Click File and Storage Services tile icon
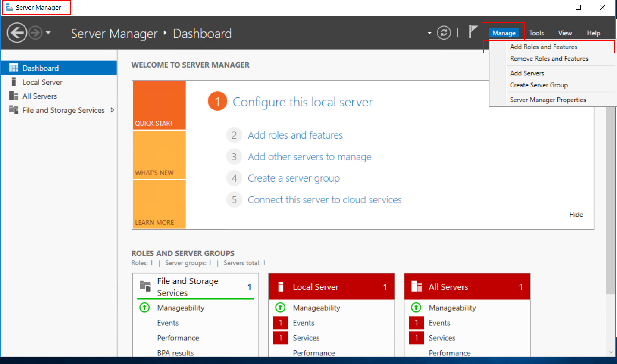 point(145,286)
